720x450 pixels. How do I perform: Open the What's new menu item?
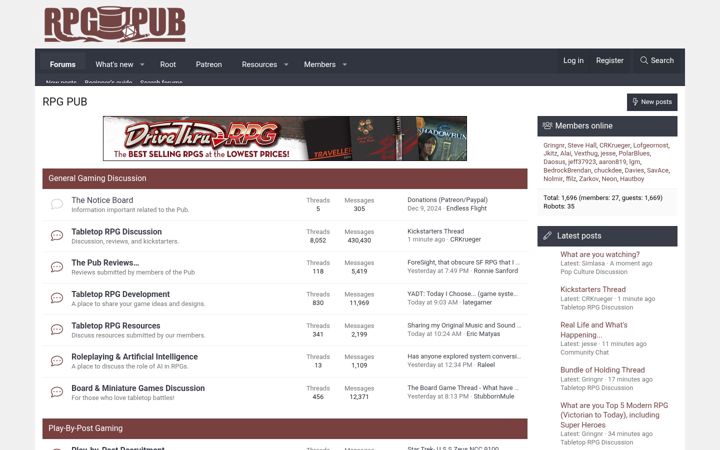pyautogui.click(x=114, y=64)
